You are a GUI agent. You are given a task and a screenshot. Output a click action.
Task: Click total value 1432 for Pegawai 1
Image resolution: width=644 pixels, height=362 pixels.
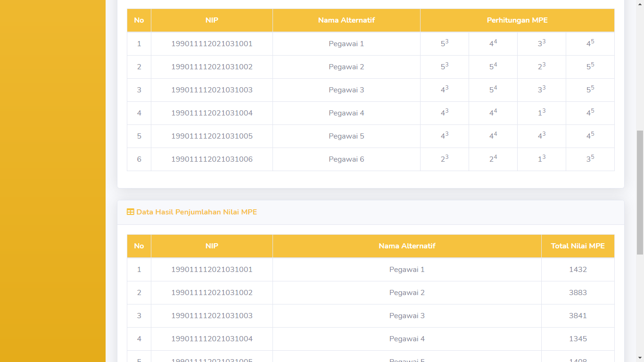click(578, 270)
